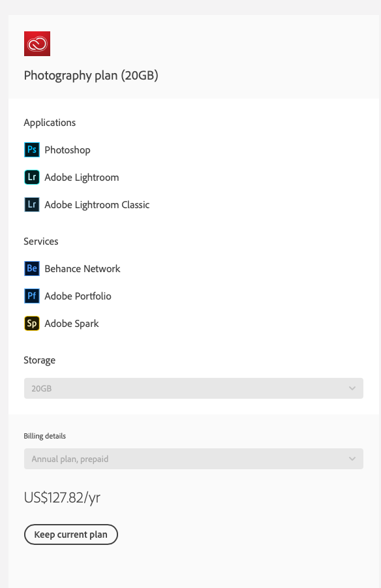Click the Adobe Lightroom Classic label
The image size is (381, 588).
click(97, 205)
